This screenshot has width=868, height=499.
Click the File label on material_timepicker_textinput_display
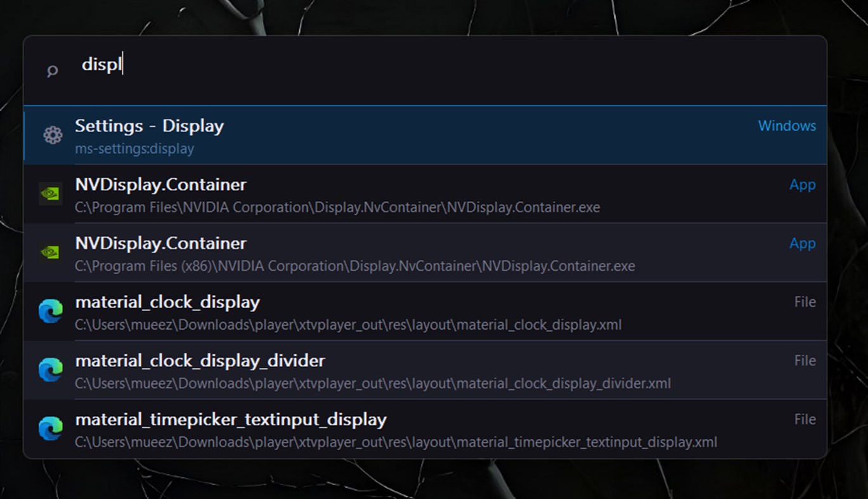tap(805, 419)
